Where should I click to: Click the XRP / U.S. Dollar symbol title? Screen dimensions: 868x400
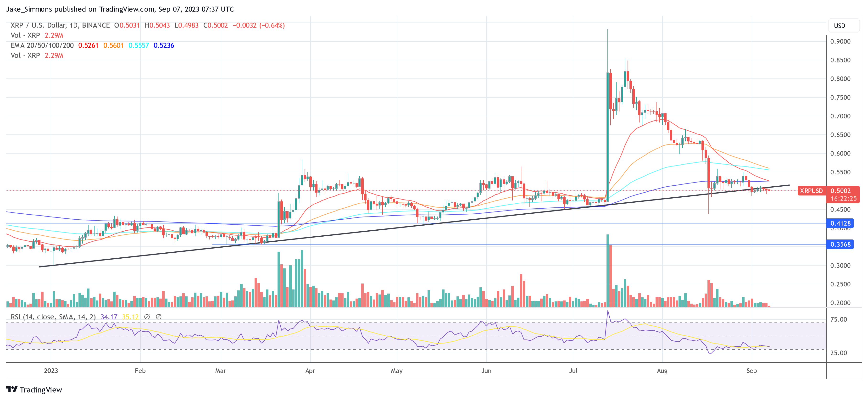click(x=60, y=25)
